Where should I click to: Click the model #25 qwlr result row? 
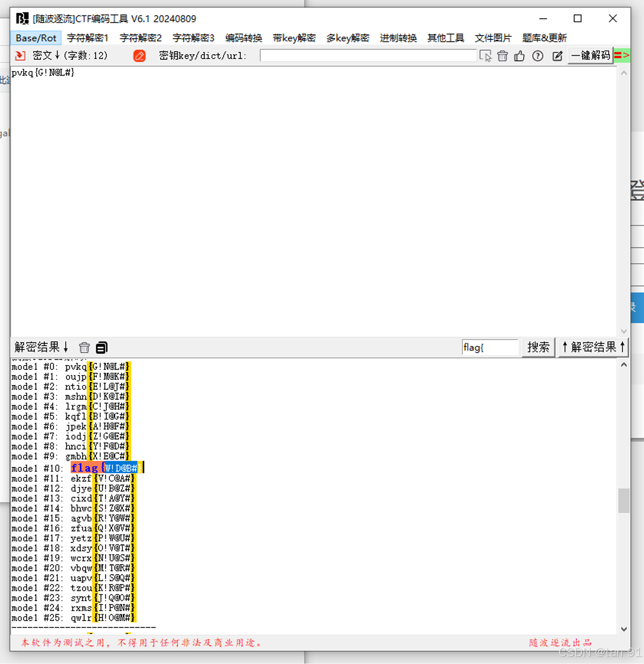pyautogui.click(x=73, y=618)
